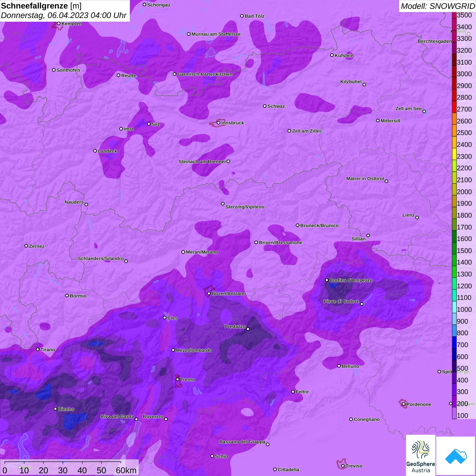476x476 pixels.
Task: Click the Rovereto label
Action: coord(153,417)
